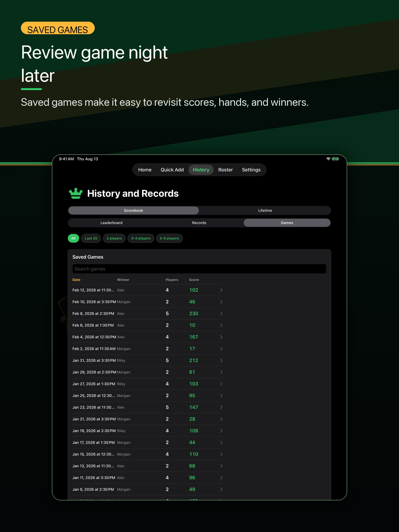Click the battery charging icon
Image resolution: width=399 pixels, height=532 pixels.
tap(335, 159)
